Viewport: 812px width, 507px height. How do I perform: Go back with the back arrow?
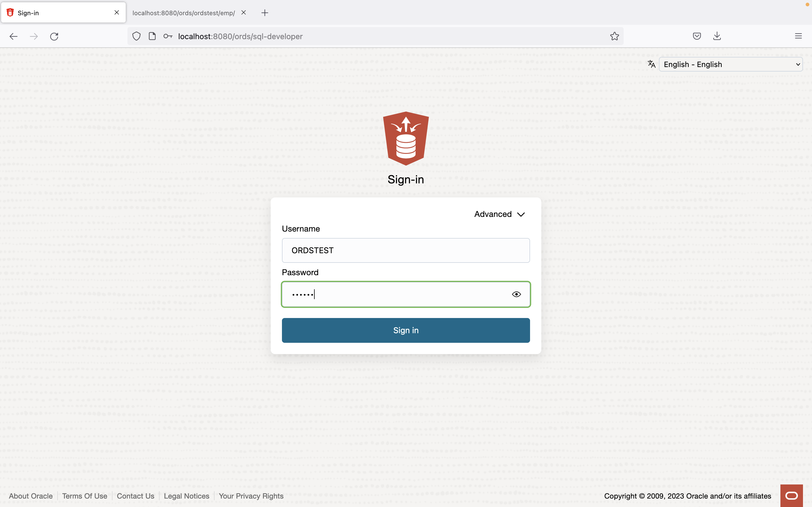pyautogui.click(x=14, y=36)
